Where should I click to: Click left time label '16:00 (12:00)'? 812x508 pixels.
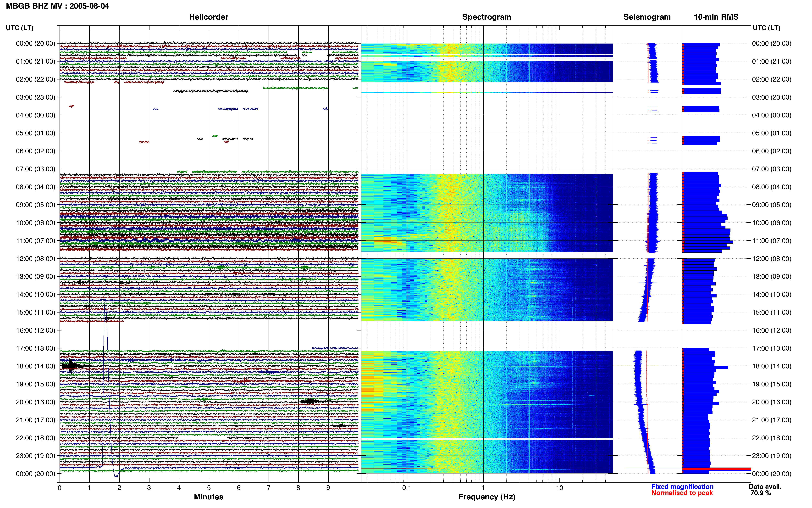click(36, 330)
